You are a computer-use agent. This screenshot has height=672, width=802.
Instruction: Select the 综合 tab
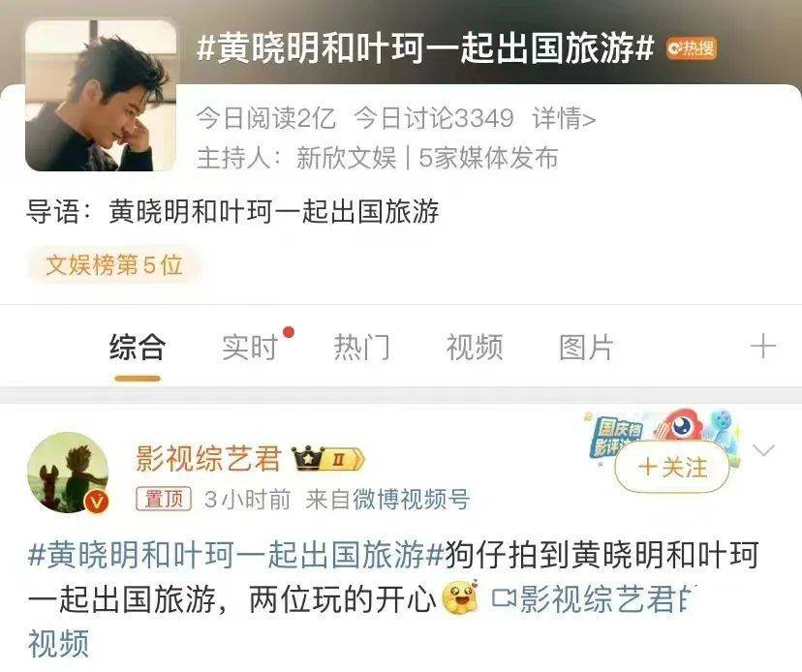[x=138, y=347]
